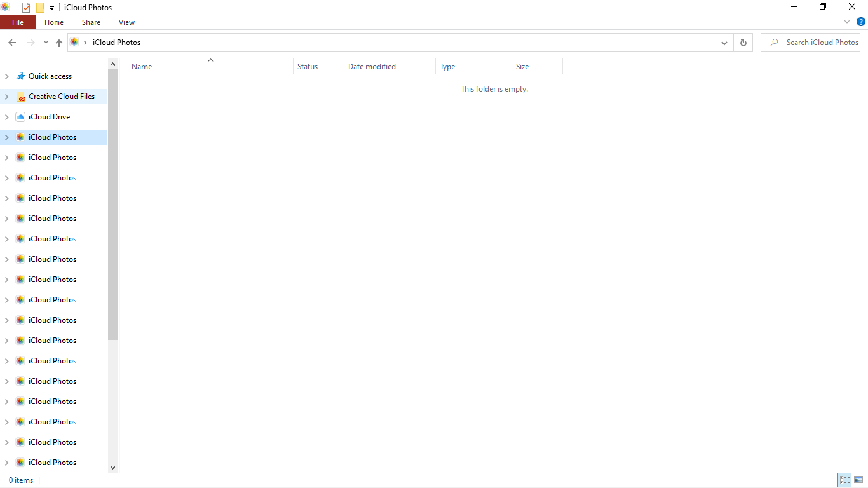Expand the ribbon with the chevron
The width and height of the screenshot is (868, 488).
point(847,22)
